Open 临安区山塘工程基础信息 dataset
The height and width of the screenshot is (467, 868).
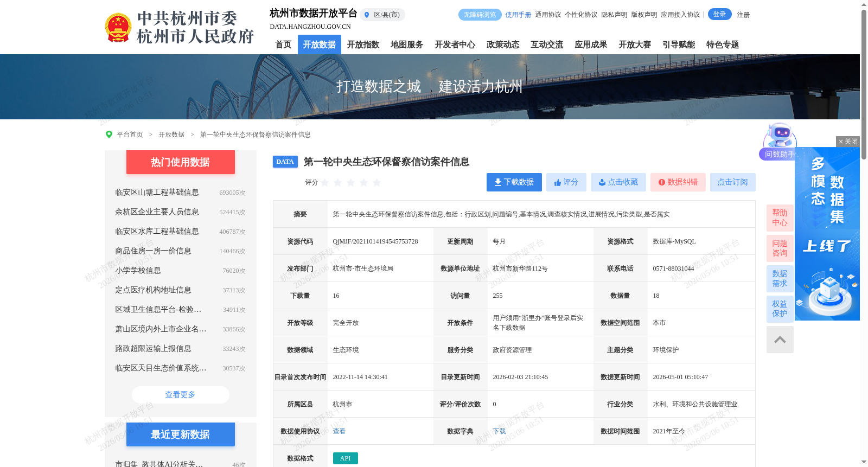pos(157,193)
